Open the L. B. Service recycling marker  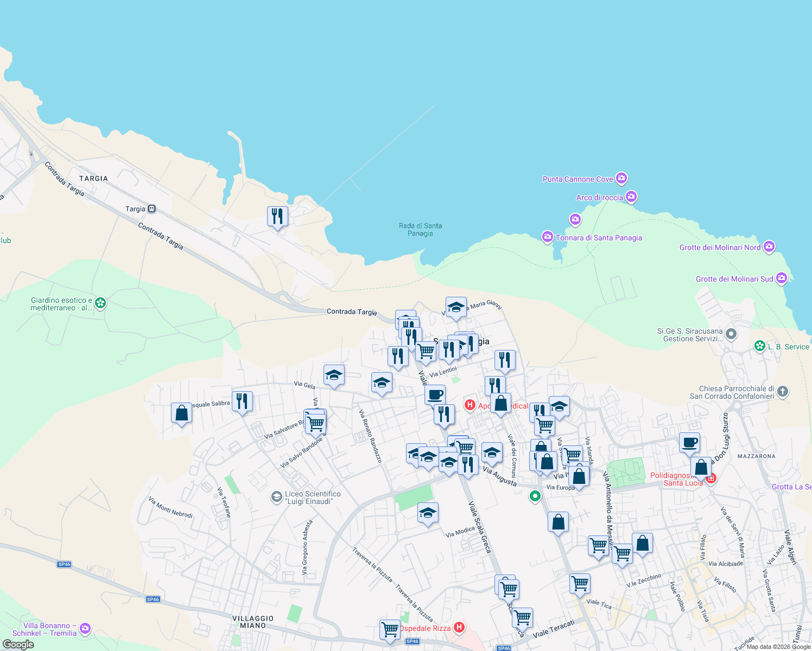(x=760, y=346)
